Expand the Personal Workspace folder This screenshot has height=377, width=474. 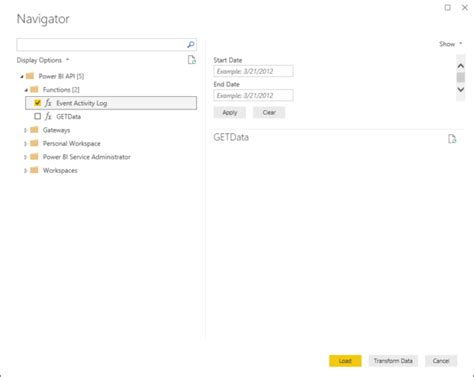[25, 144]
